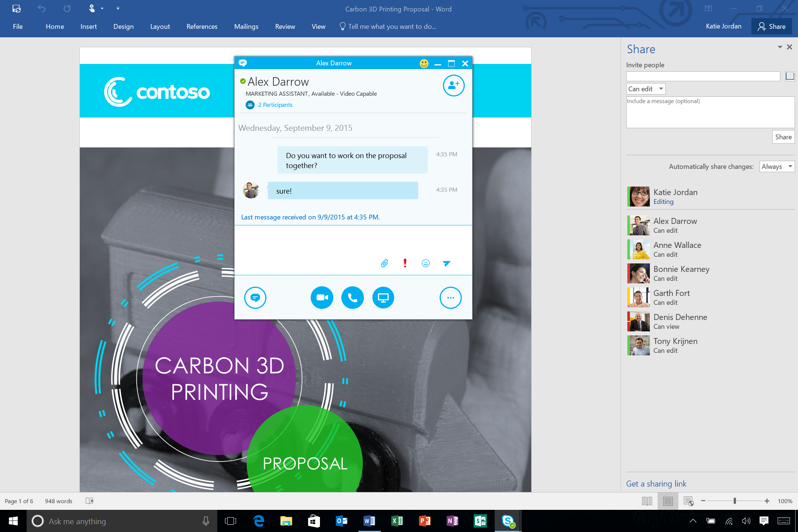Click the Invite people input field
Image resolution: width=798 pixels, height=532 pixels.
tap(703, 76)
